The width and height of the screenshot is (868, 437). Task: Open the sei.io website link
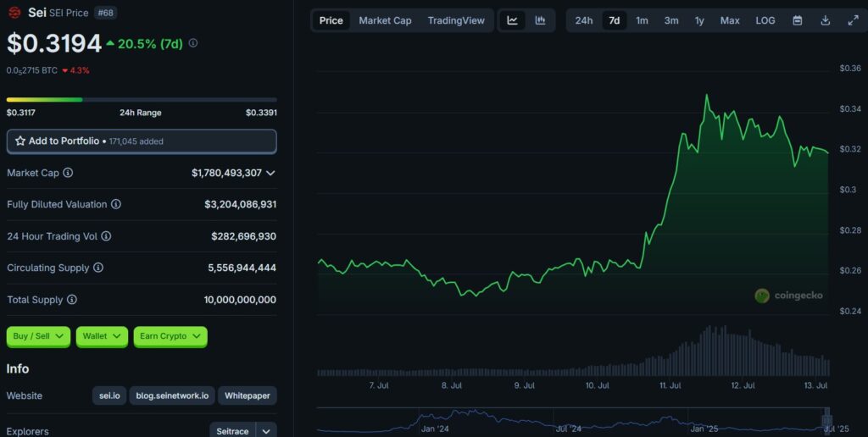(109, 396)
